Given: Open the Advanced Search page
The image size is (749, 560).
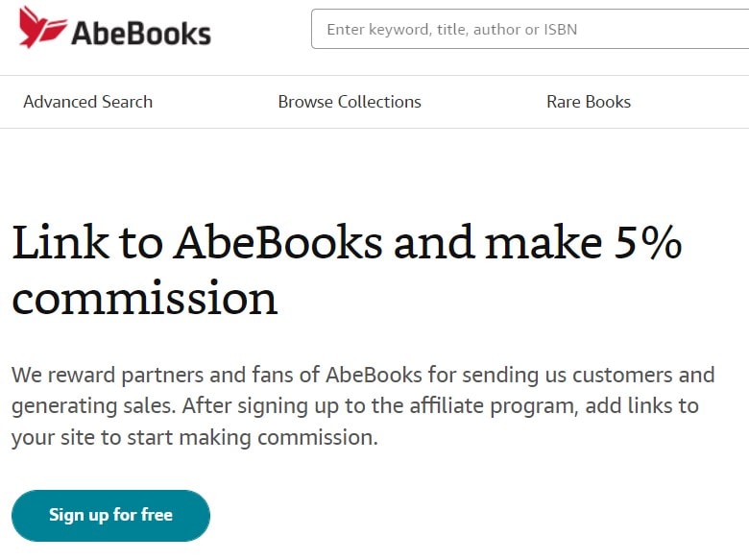Looking at the screenshot, I should [87, 102].
